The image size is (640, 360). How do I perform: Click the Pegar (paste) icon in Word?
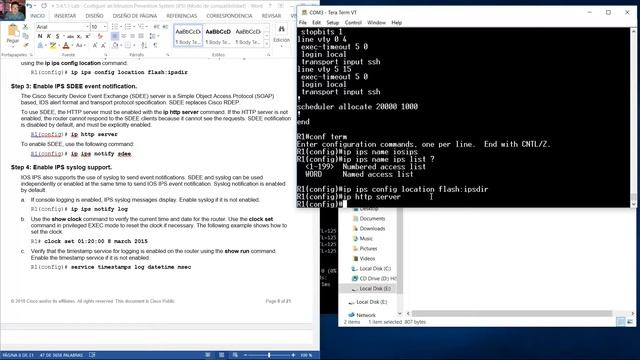coord(13,31)
